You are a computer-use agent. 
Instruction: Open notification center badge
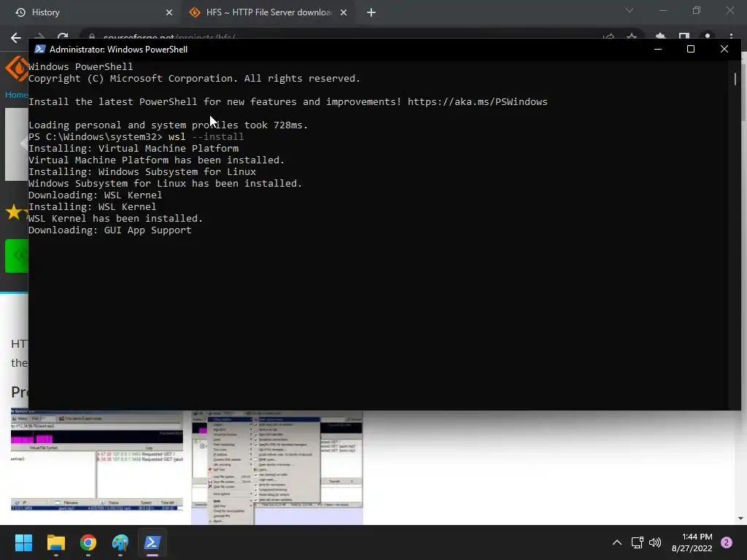coord(727,542)
